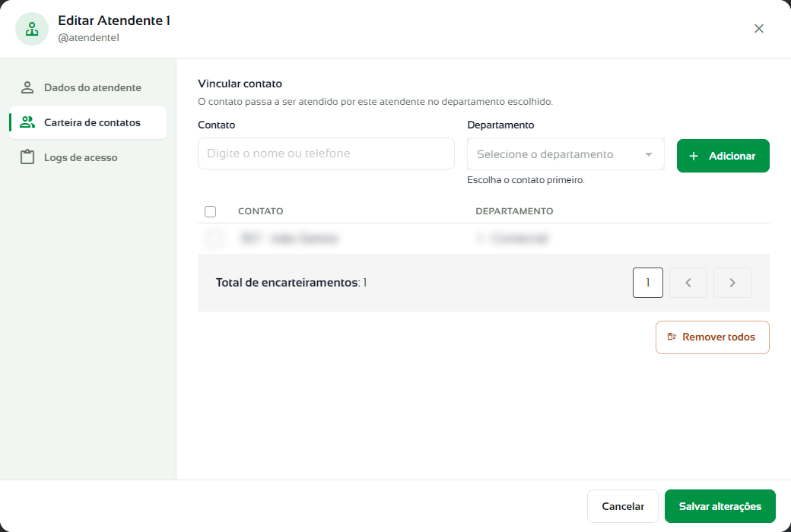This screenshot has width=791, height=532.
Task: Open the Selecione o departamento dropdown
Action: (566, 154)
